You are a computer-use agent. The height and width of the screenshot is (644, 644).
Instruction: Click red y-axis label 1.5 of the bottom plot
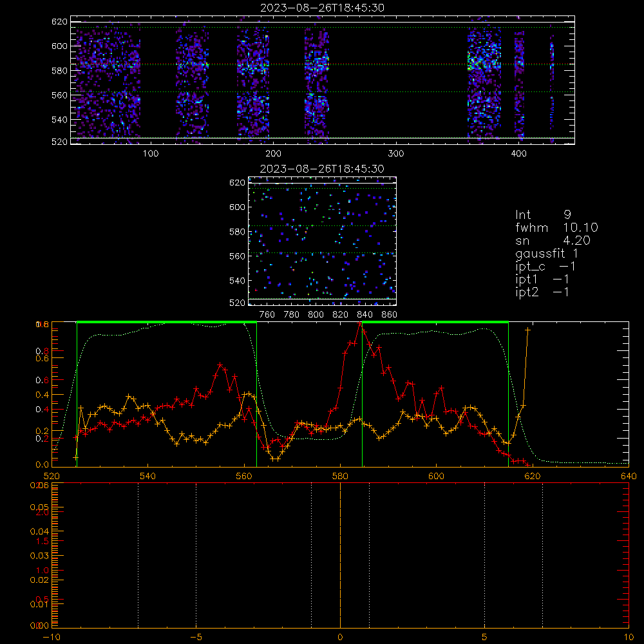coord(43,542)
